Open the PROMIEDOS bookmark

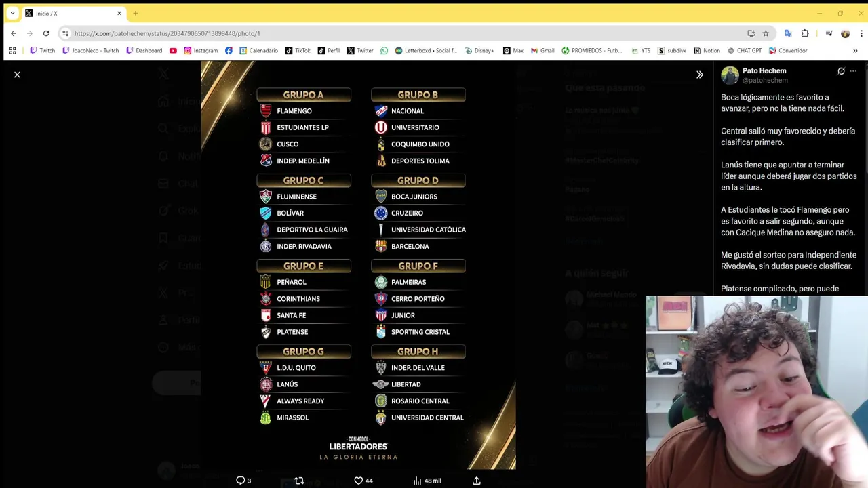pos(591,50)
